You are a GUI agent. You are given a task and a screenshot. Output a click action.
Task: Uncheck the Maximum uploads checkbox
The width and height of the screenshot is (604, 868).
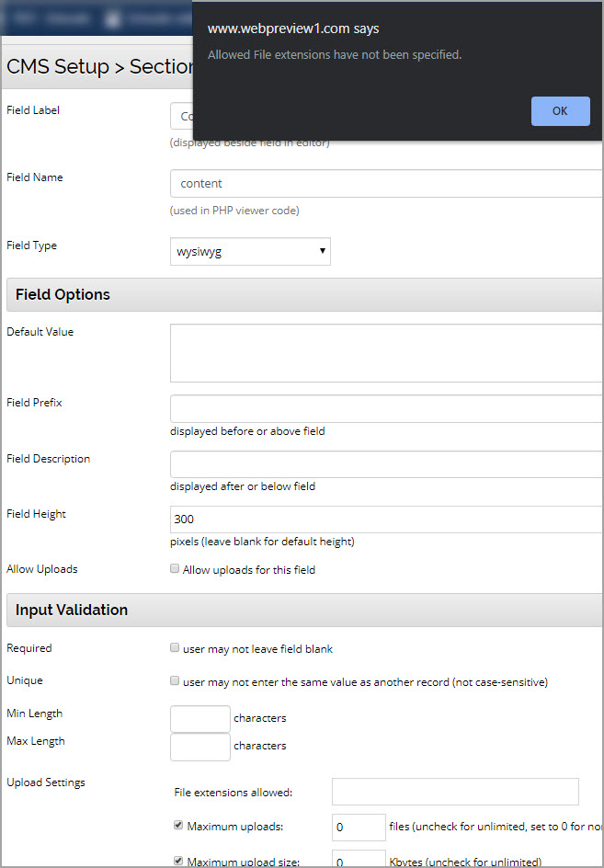coord(178,826)
